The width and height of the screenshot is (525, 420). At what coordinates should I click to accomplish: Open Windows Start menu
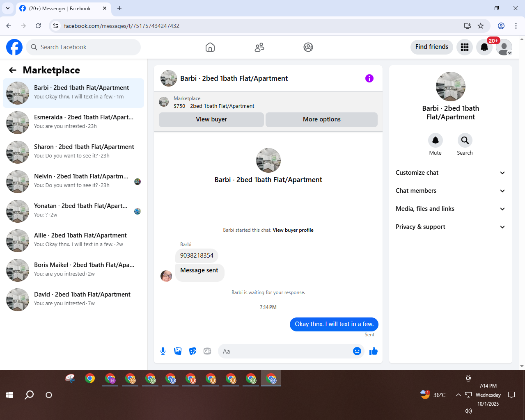coord(9,395)
